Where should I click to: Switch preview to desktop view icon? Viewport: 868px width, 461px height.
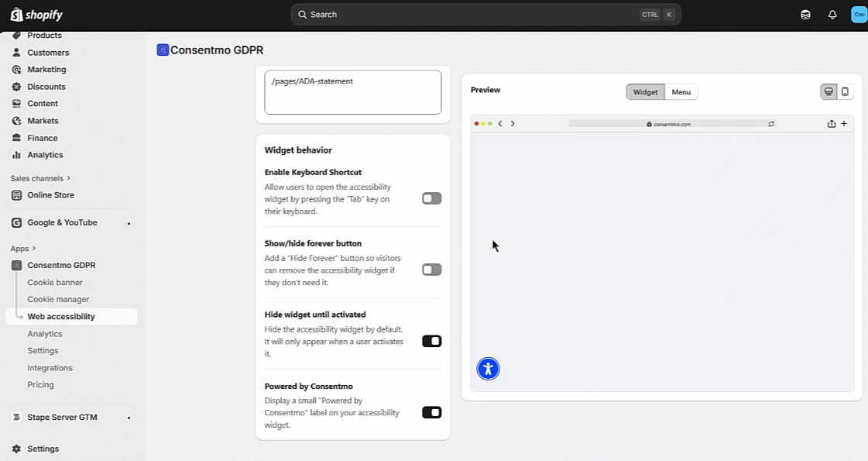[x=829, y=92]
